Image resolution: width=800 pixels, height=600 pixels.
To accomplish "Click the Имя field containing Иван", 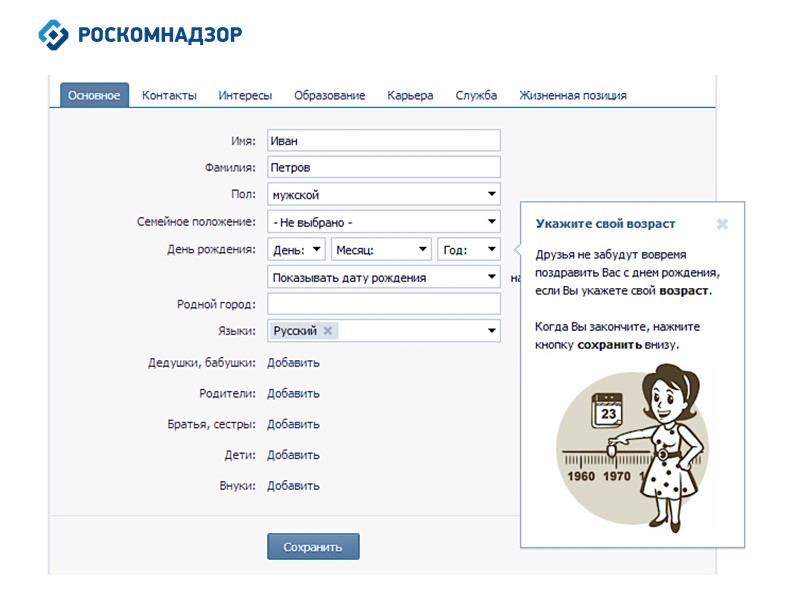I will (384, 140).
